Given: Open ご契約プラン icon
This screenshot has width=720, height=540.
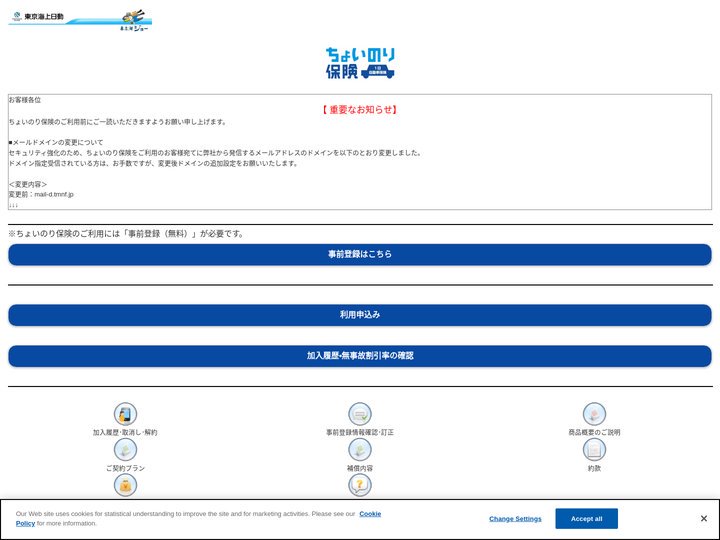Looking at the screenshot, I should click(x=125, y=450).
